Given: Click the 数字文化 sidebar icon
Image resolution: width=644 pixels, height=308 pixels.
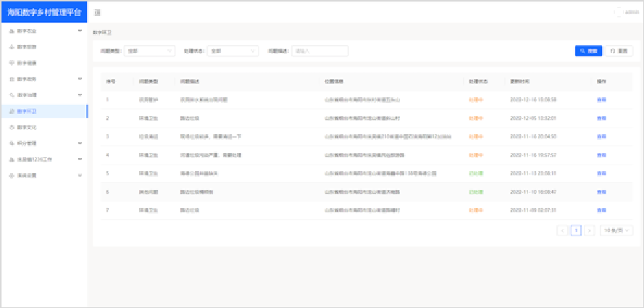Looking at the screenshot, I should [x=11, y=127].
